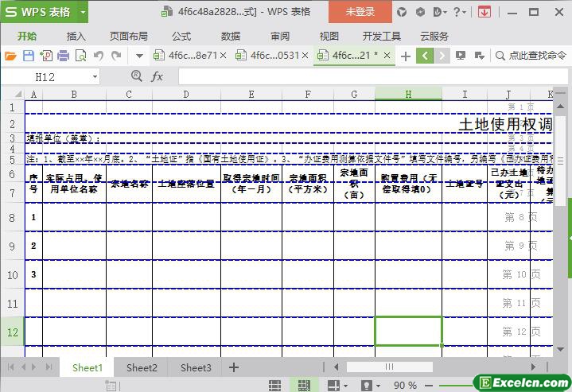Select column D header
This screenshot has width=572, height=392.
click(x=186, y=94)
